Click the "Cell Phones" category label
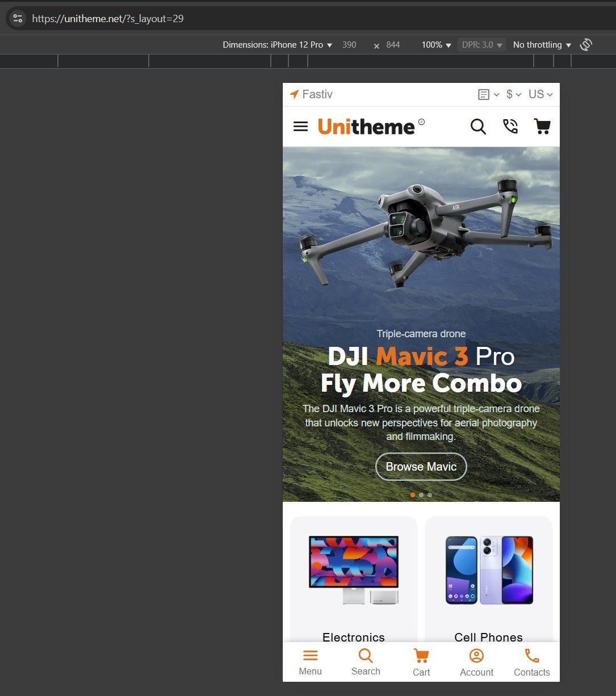Screen dimensions: 616x696 click(489, 637)
